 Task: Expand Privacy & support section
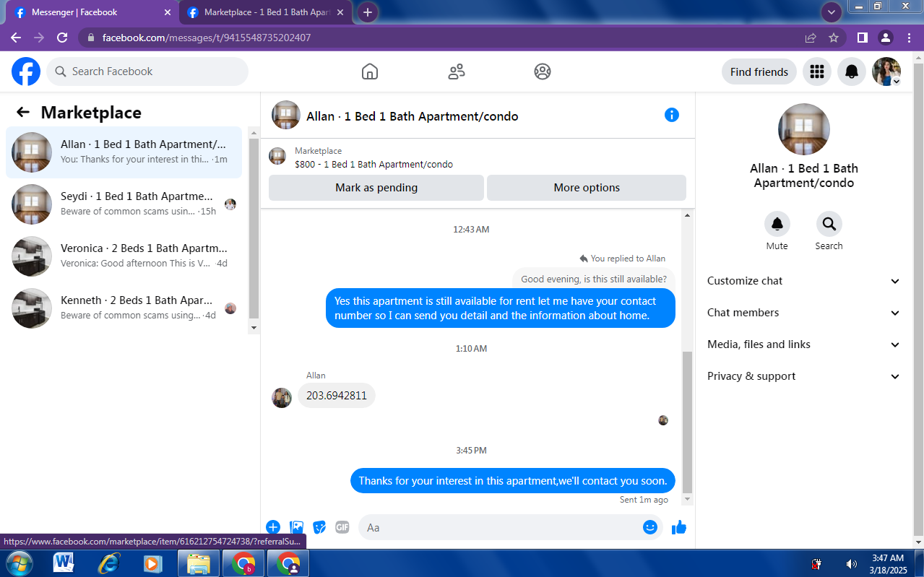[803, 376]
